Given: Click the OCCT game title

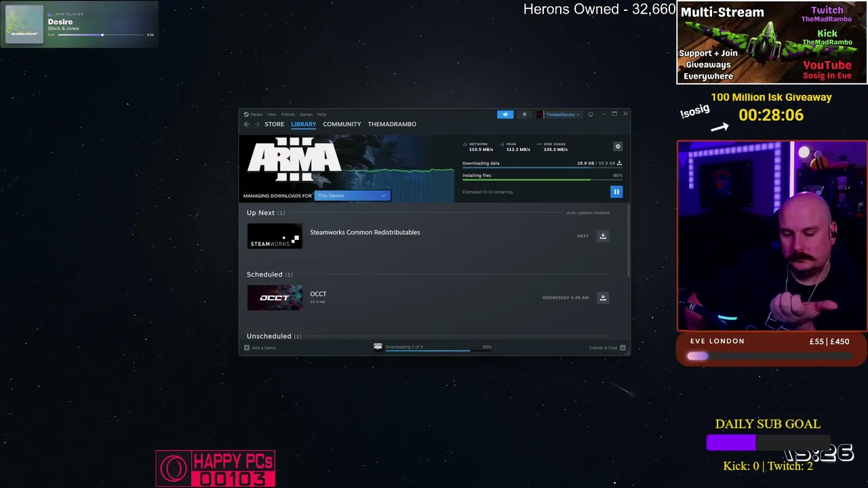Looking at the screenshot, I should point(318,294).
